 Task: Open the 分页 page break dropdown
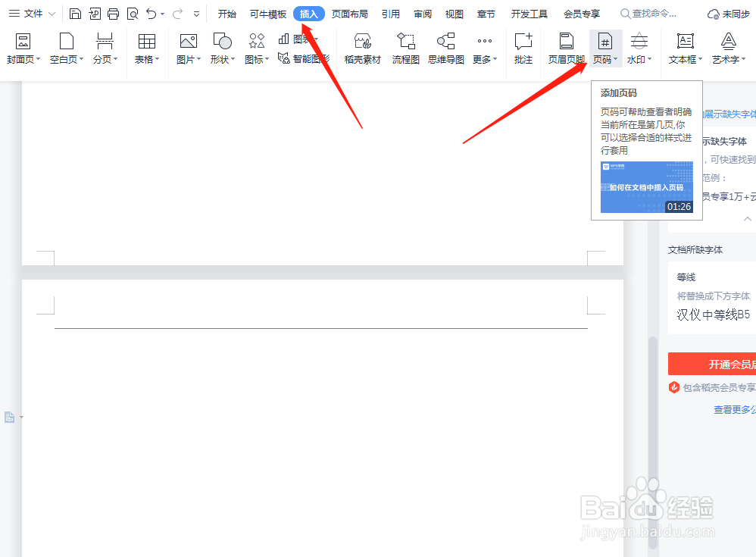pos(105,49)
